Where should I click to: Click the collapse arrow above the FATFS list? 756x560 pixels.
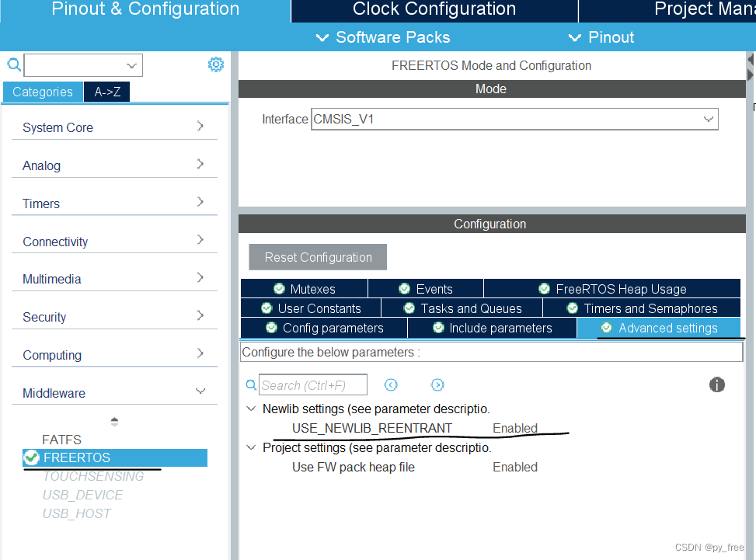(x=114, y=422)
